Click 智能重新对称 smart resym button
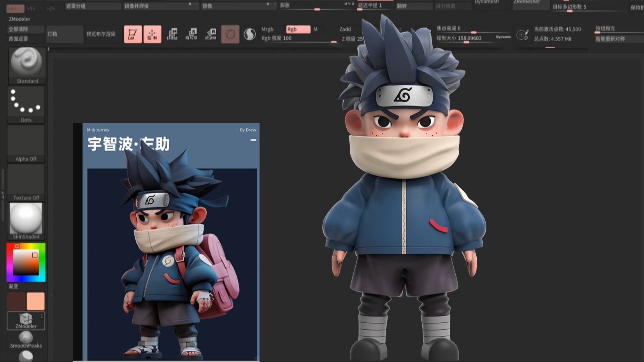This screenshot has width=644, height=362. tap(619, 39)
